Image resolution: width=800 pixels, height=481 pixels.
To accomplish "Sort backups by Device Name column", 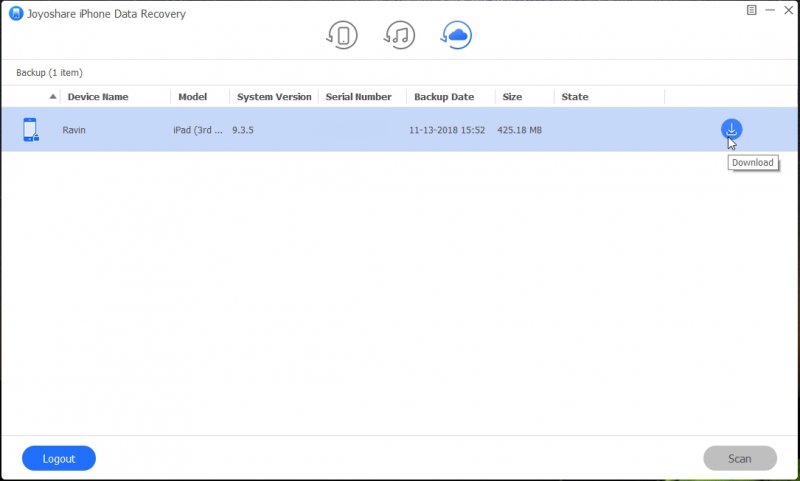I will tap(97, 97).
